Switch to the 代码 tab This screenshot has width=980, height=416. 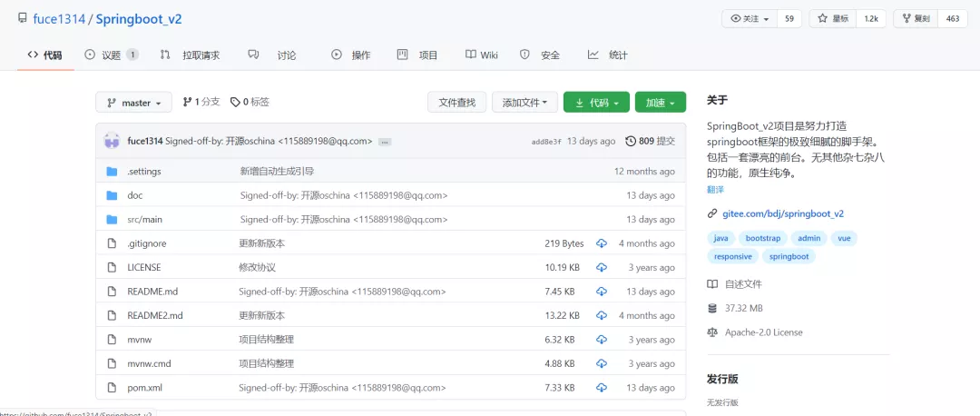[x=45, y=55]
